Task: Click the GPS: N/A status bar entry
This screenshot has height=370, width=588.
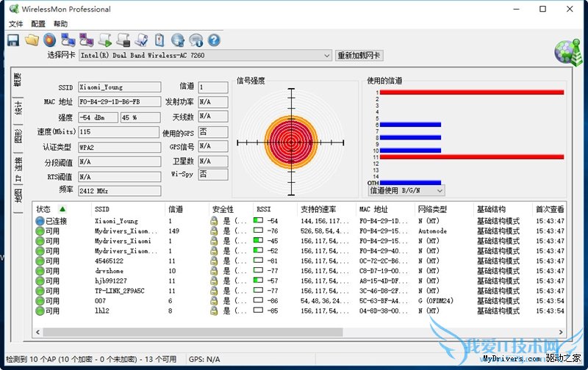Action: 204,359
